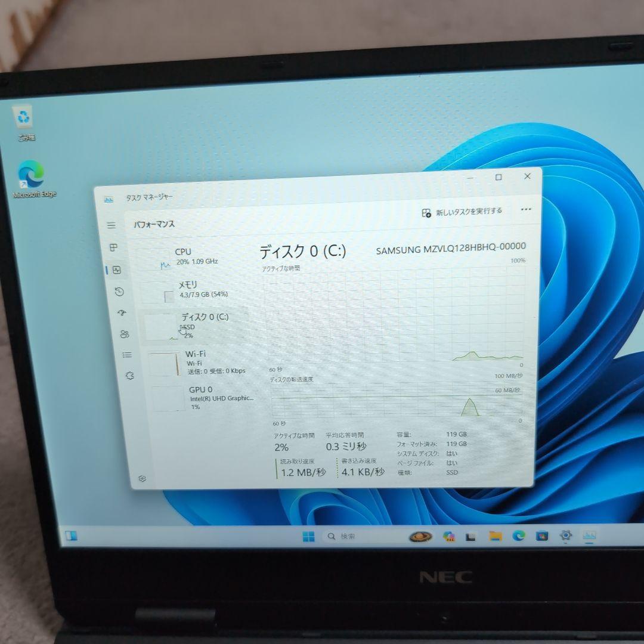Image resolution: width=644 pixels, height=644 pixels.
Task: Open File Explorer from the taskbar
Action: point(496,536)
